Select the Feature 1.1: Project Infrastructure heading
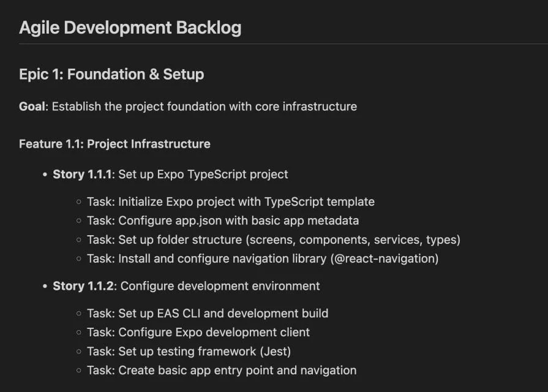 pos(114,144)
